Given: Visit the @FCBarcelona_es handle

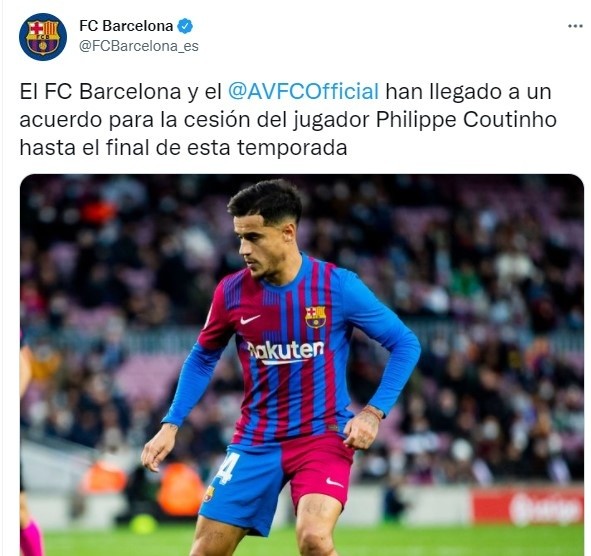Looking at the screenshot, I should 139,46.
